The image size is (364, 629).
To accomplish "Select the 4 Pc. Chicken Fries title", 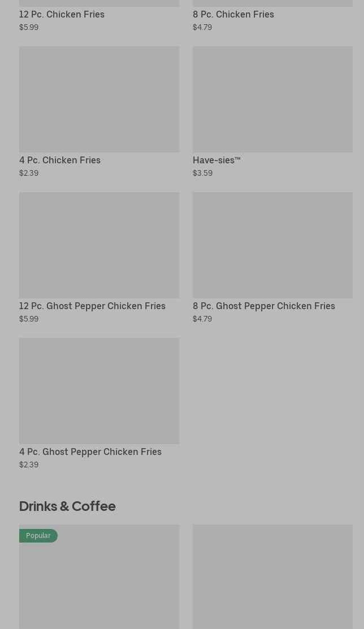I will point(60,160).
